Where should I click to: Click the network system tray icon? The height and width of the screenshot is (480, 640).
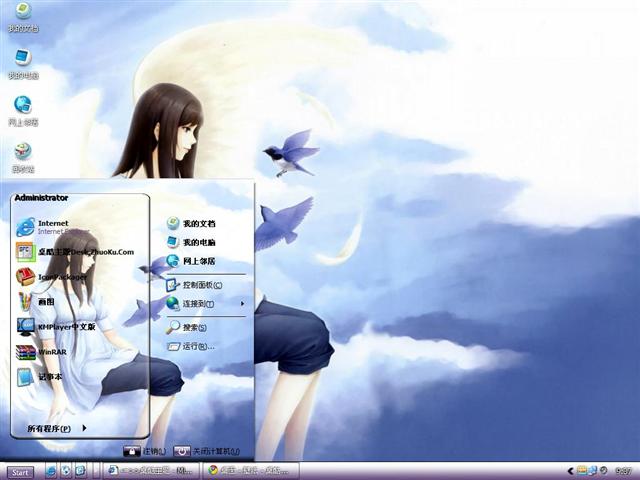(x=592, y=471)
